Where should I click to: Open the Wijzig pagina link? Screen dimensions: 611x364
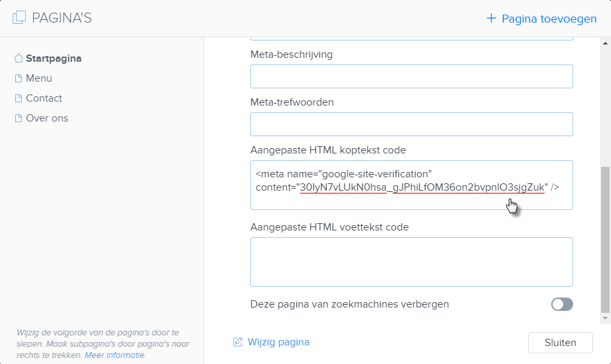pyautogui.click(x=278, y=342)
